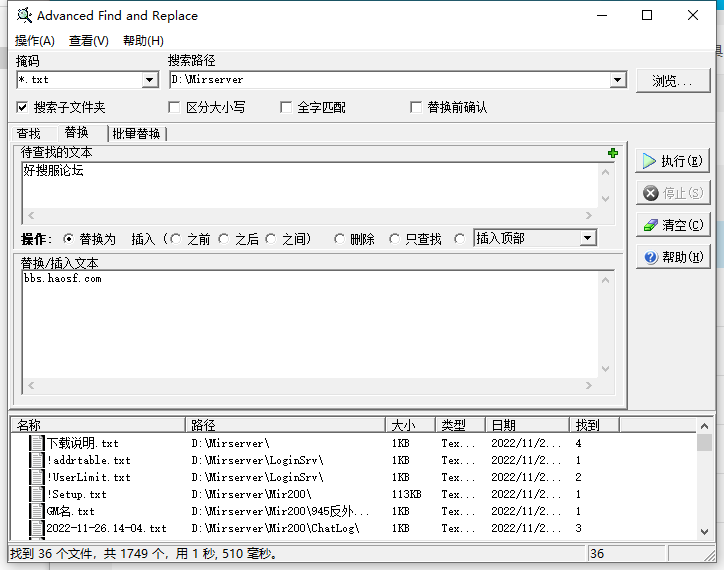Open the 查看(V) menu

click(89, 41)
